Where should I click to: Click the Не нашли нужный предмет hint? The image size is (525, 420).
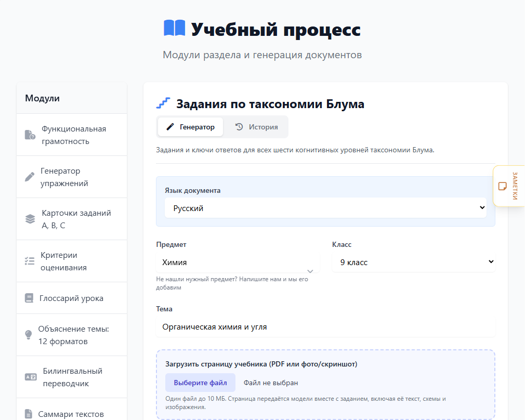pos(232,283)
